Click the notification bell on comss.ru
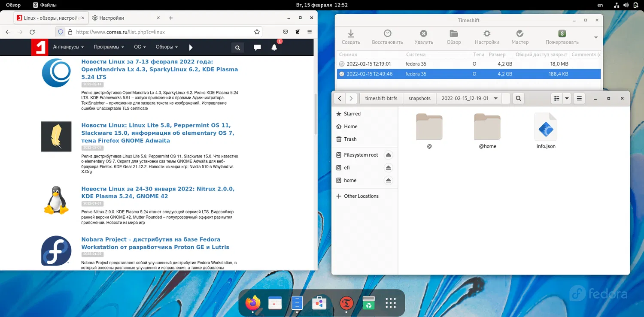Screen dimensions: 644x317 [x=274, y=48]
